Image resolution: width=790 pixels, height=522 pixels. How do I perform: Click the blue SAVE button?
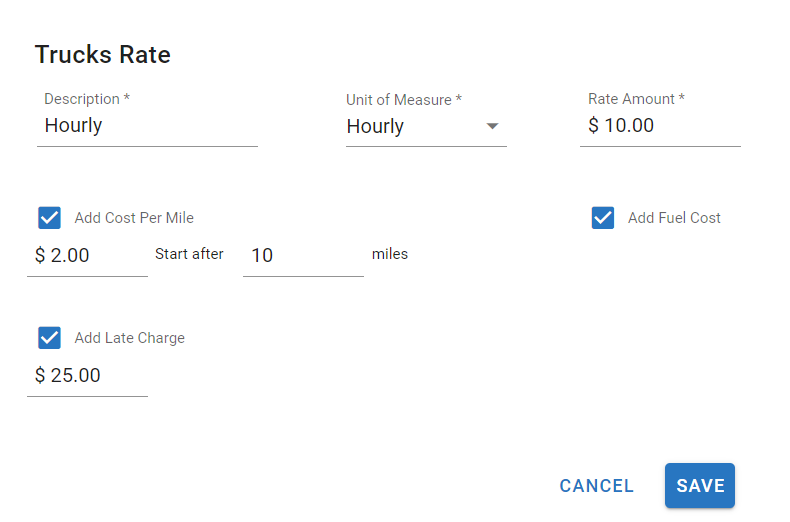700,486
